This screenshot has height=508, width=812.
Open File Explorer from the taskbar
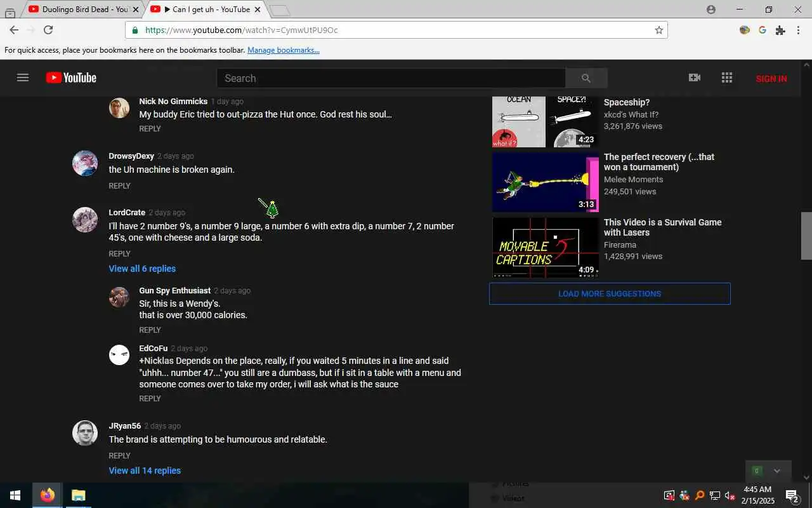78,495
